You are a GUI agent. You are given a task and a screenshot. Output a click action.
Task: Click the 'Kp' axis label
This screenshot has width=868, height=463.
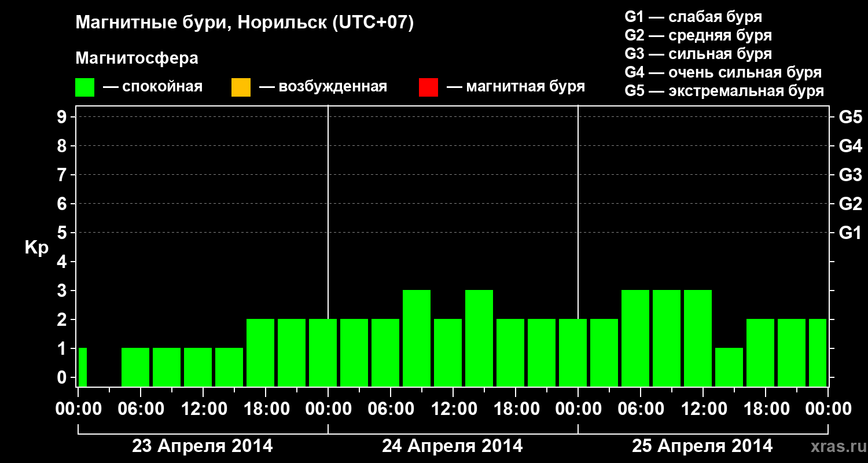coord(36,248)
